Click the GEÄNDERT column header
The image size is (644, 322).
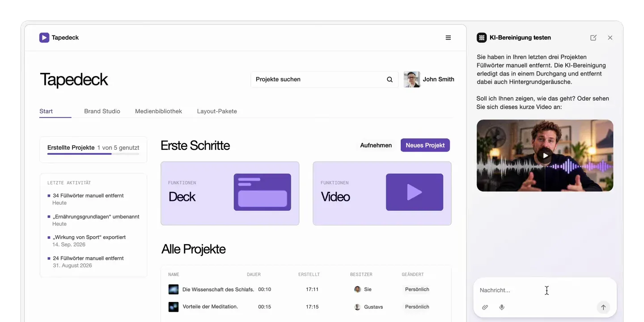[413, 275]
